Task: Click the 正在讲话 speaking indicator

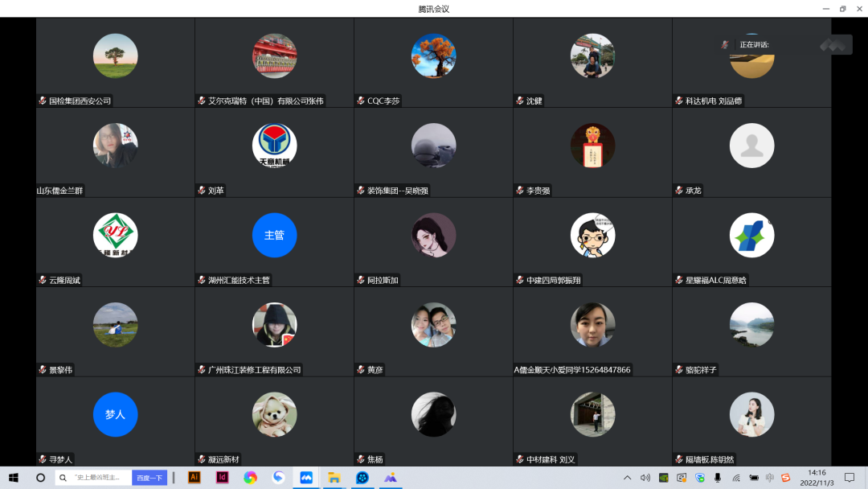Action: click(754, 45)
